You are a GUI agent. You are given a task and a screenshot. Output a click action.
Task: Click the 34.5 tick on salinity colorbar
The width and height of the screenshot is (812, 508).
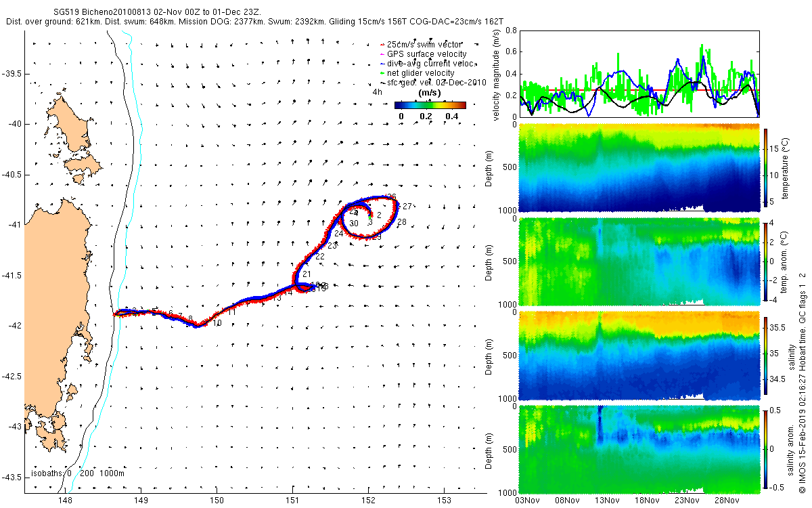(x=778, y=379)
